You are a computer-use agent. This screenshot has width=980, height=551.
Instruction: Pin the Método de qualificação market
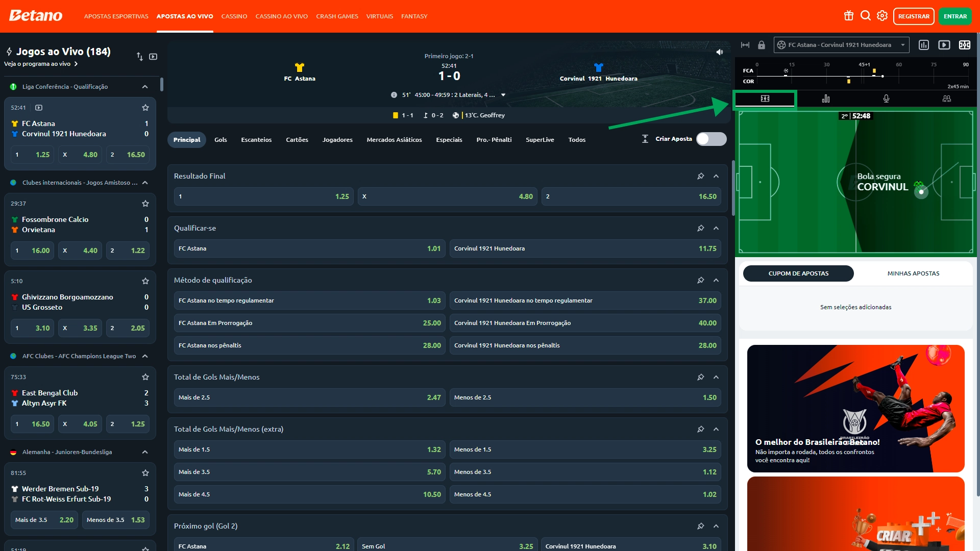tap(701, 280)
